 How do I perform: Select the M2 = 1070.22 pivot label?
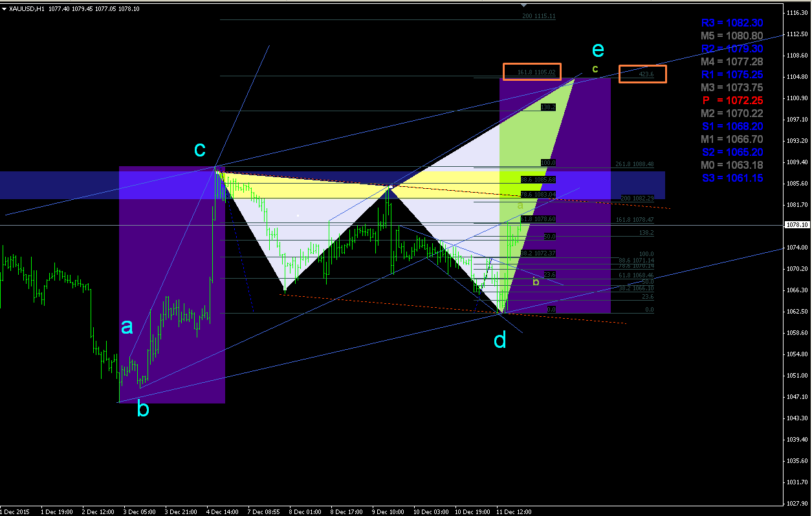coord(733,113)
